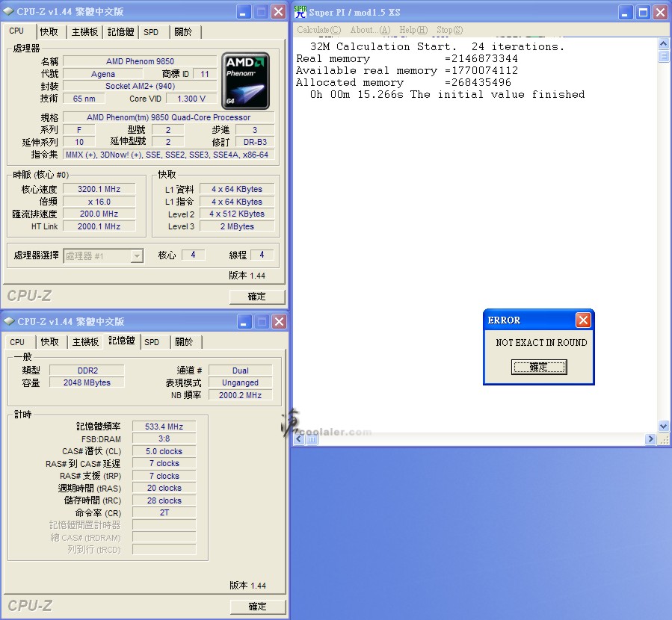Viewport: 672px width, 620px height.
Task: Click the up arrow of Super PI's vertical scrollbar
Action: pyautogui.click(x=664, y=43)
